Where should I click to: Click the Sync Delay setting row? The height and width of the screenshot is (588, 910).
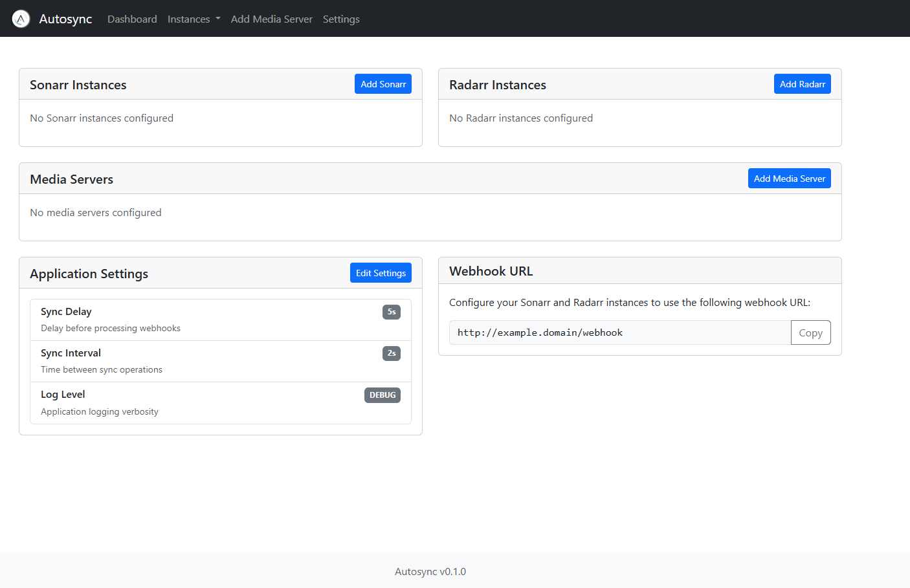(221, 320)
